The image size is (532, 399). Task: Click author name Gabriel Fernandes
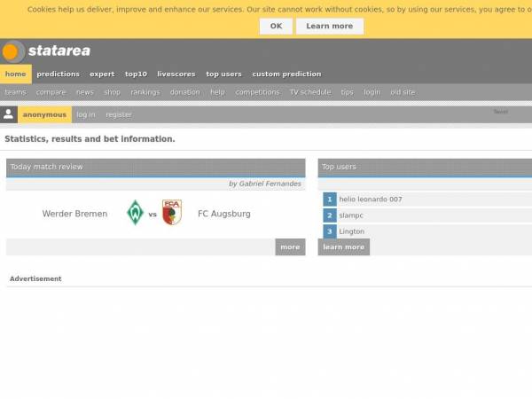tap(270, 184)
